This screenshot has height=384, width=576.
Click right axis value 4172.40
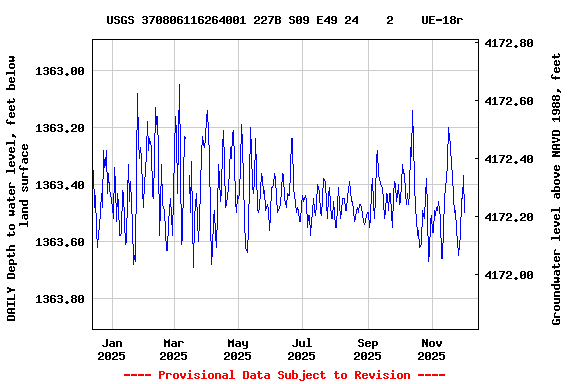pyautogui.click(x=509, y=159)
